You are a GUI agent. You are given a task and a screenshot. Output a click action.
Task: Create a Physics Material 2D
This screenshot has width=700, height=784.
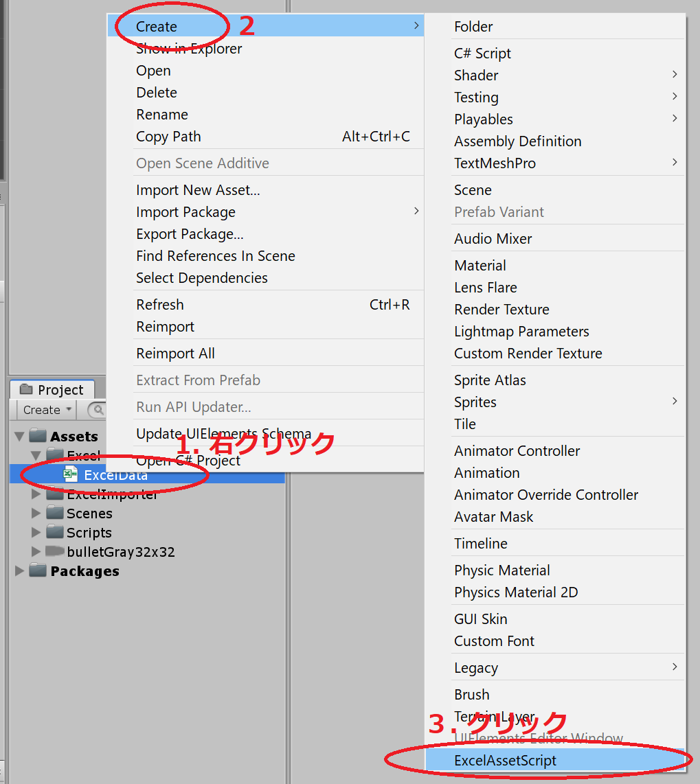555,592
